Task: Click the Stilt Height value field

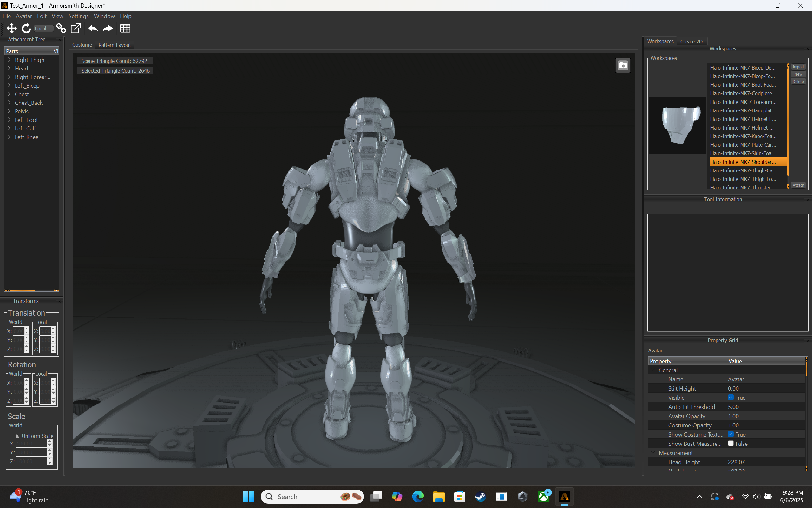Action: (x=766, y=388)
